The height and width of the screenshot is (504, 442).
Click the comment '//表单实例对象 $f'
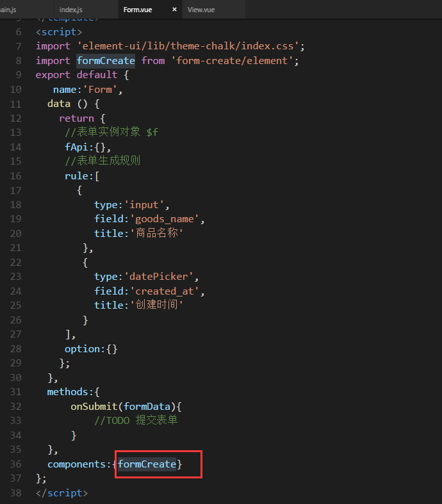(x=111, y=132)
